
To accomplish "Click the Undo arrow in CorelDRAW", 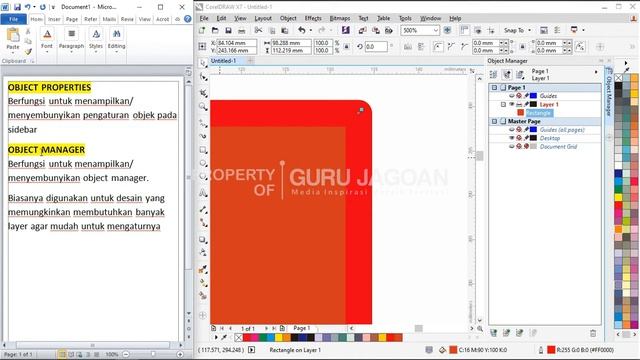I will [x=302, y=30].
